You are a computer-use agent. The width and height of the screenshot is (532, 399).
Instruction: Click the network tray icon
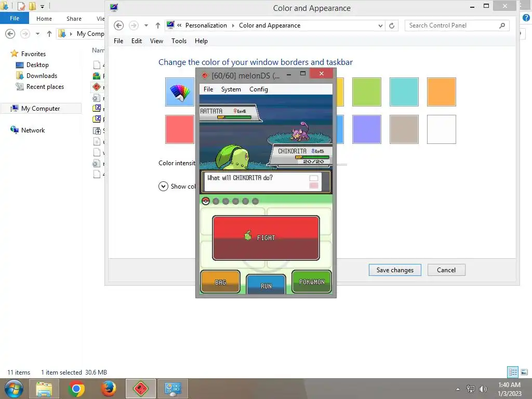[x=471, y=389]
